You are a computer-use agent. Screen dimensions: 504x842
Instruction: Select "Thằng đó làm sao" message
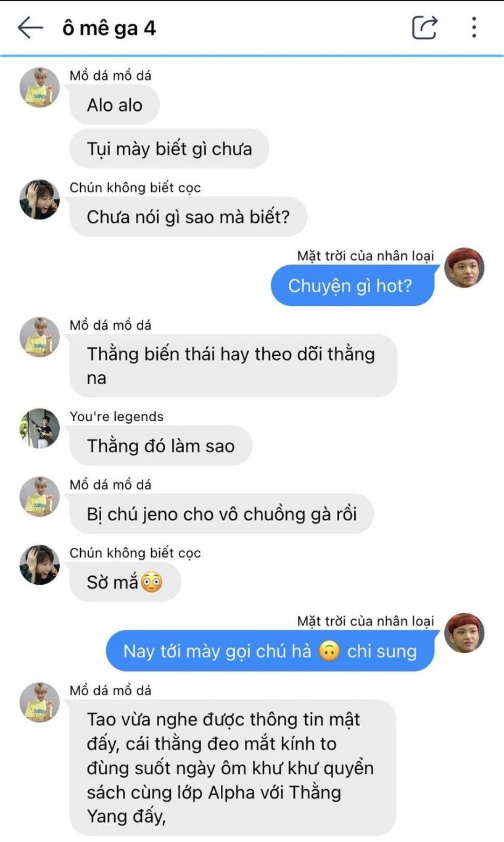tap(161, 446)
